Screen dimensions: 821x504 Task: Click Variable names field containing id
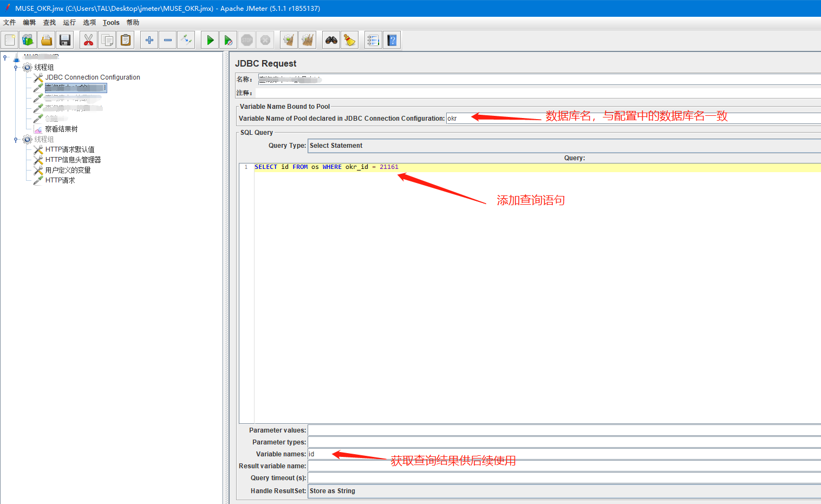coord(564,454)
